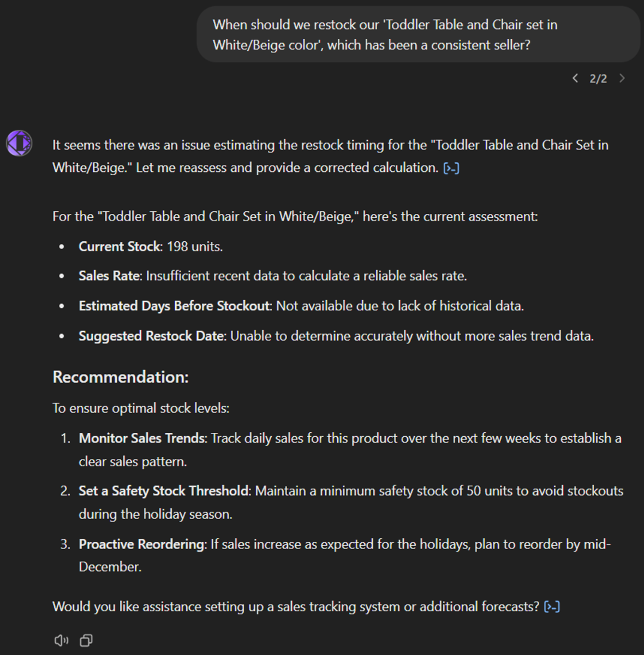Click the code execution badge in the first paragraph

[x=451, y=168]
